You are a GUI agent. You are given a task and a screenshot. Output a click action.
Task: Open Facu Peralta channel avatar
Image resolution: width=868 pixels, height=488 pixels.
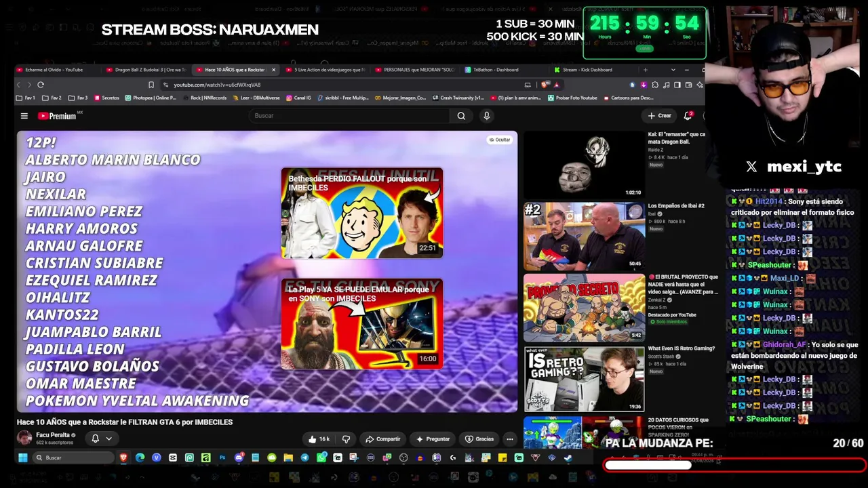[24, 438]
